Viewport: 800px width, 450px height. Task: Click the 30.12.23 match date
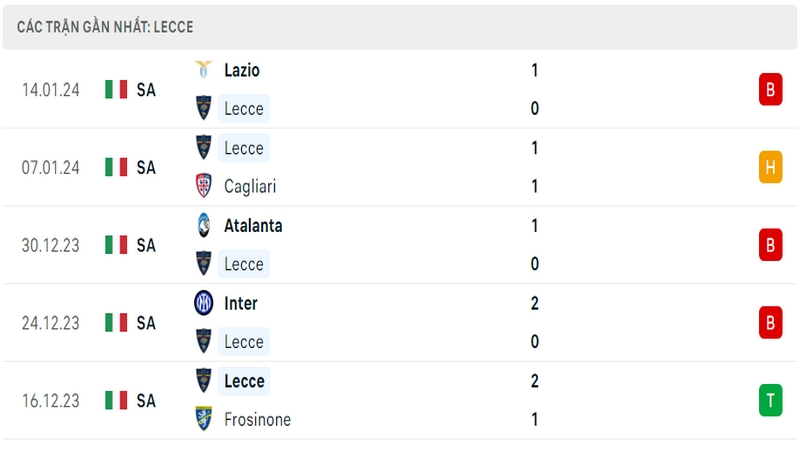click(51, 245)
